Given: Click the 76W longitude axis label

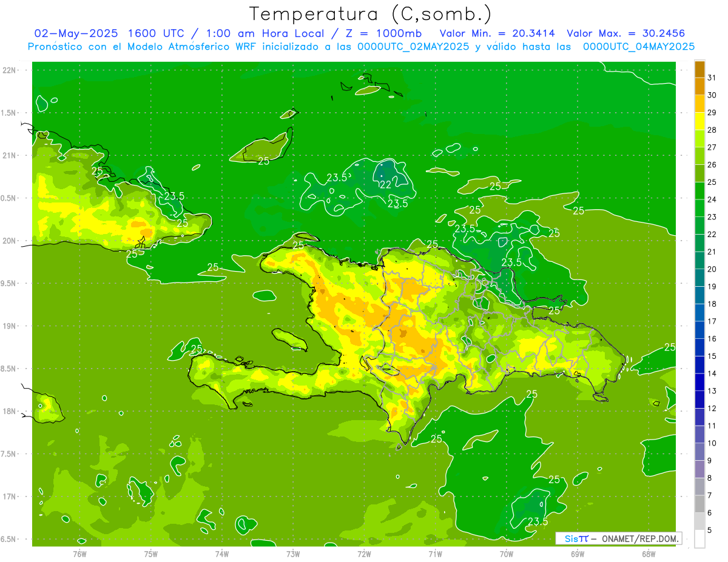Looking at the screenshot, I should click(x=79, y=554).
